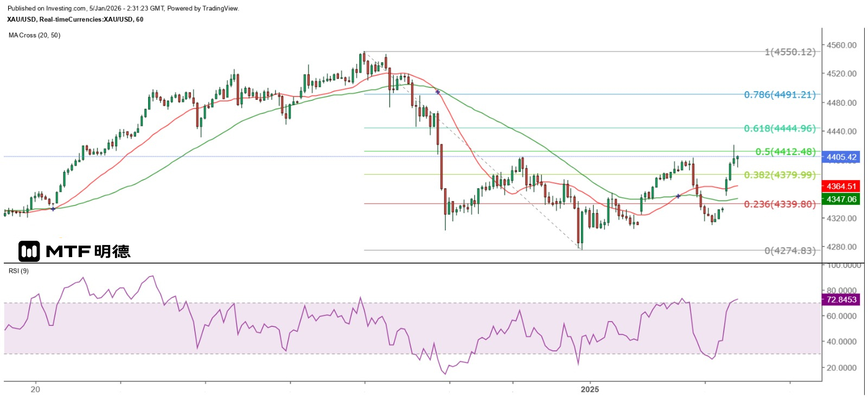Click the 2025 label on time axis
Viewport: 868px width, 398px height.
pyautogui.click(x=590, y=389)
